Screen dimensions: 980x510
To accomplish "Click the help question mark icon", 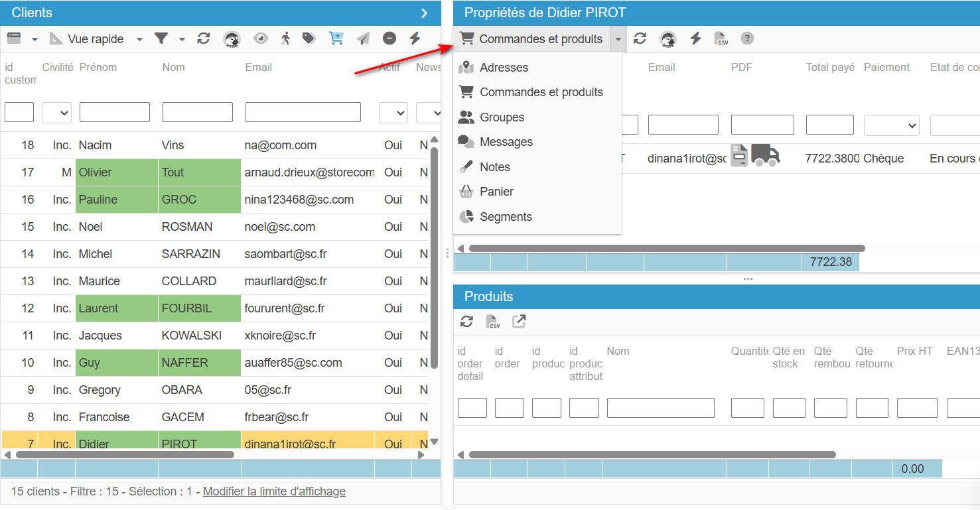I will [x=747, y=38].
